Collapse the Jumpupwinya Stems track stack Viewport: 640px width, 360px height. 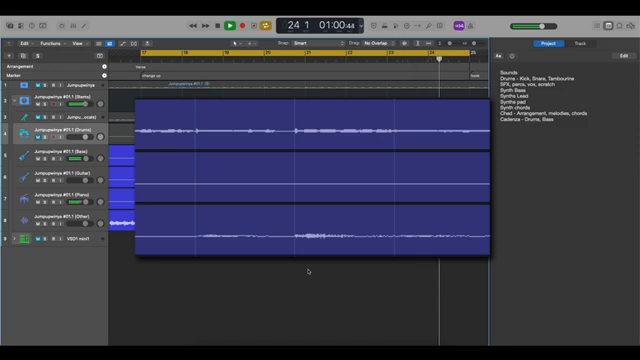point(15,100)
